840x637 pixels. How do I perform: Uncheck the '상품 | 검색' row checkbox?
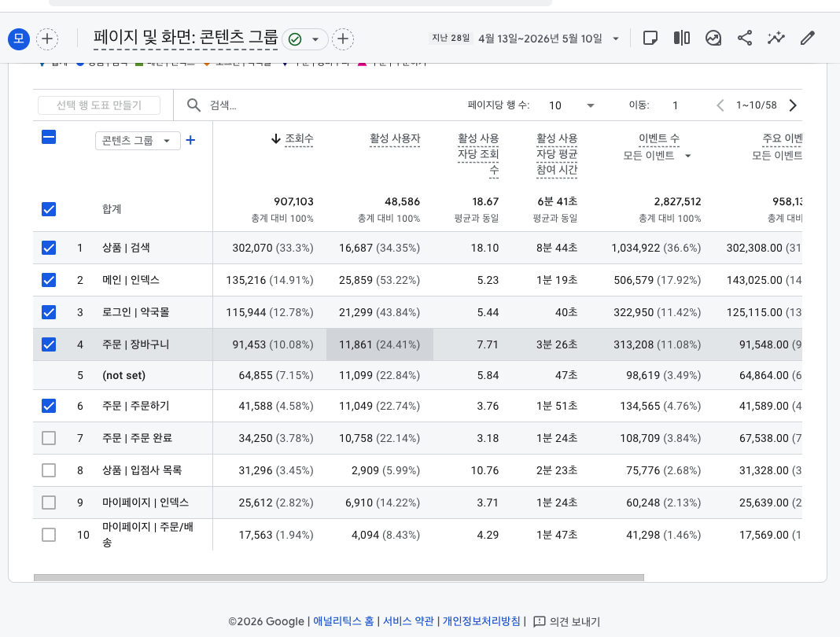click(49, 248)
